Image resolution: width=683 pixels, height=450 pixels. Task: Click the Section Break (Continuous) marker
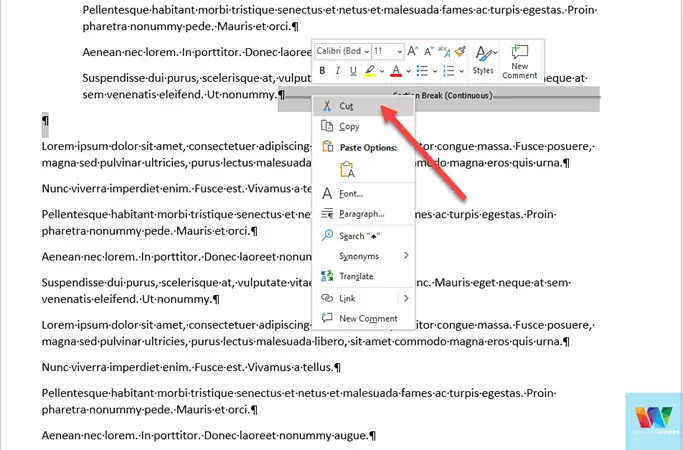pos(443,95)
